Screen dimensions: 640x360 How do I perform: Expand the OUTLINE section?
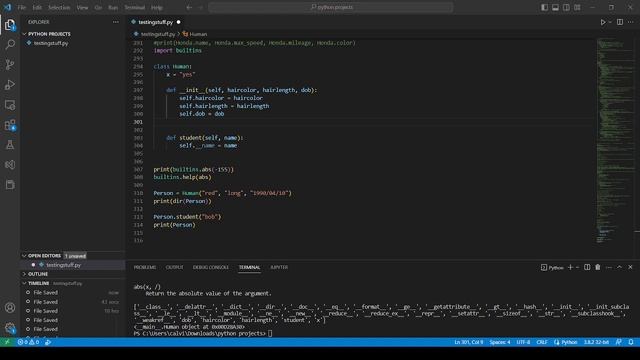coord(73,274)
